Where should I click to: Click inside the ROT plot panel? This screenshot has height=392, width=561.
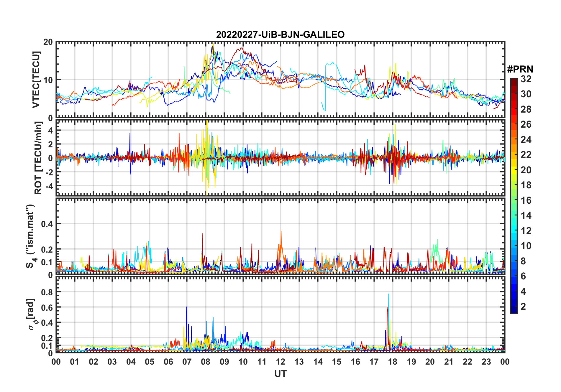[x=280, y=158]
